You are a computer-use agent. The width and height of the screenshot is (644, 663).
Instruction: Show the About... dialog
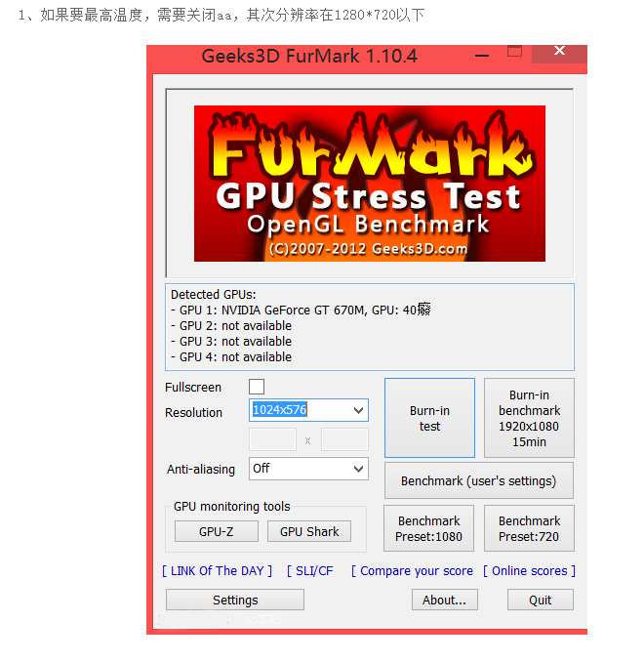pyautogui.click(x=445, y=600)
